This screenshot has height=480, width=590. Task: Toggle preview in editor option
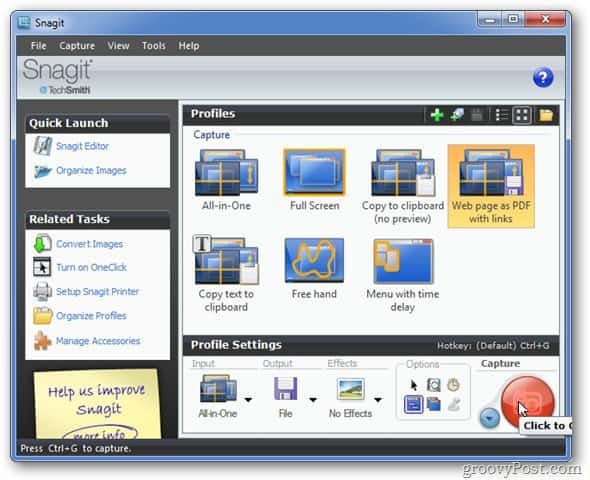point(414,405)
